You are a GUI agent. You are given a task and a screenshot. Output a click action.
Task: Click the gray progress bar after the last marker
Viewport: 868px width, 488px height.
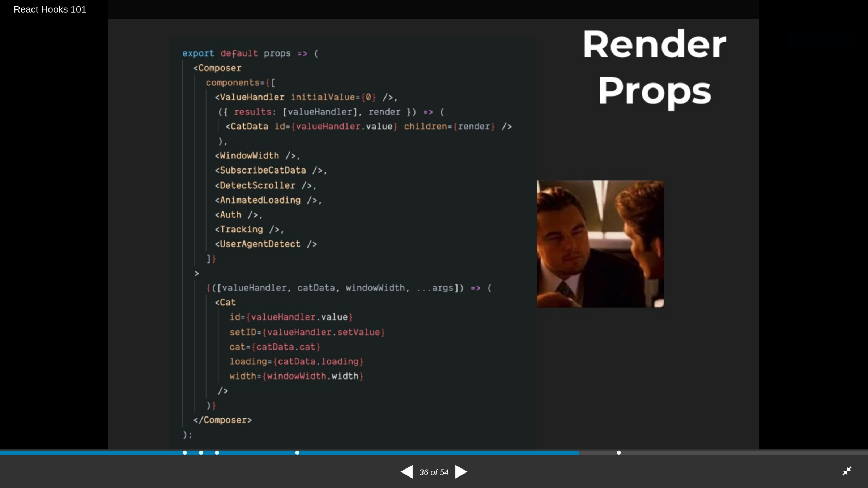tap(741, 453)
